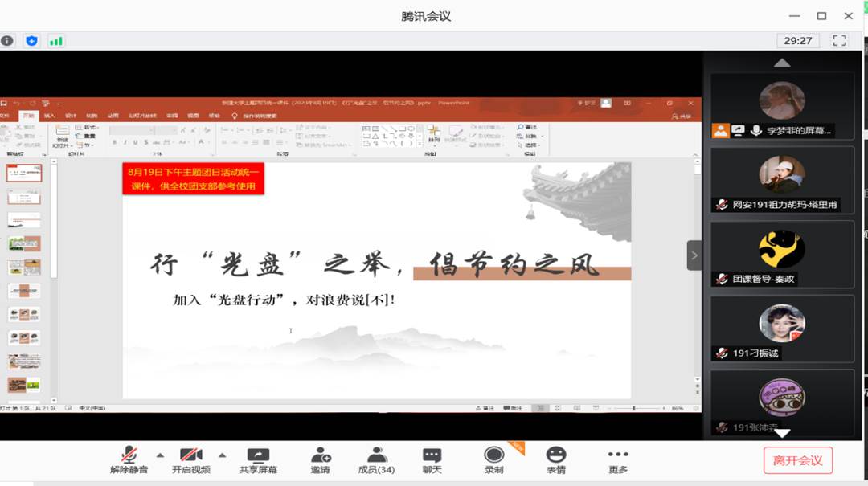
Task: Check the network signal status icon
Action: click(56, 39)
